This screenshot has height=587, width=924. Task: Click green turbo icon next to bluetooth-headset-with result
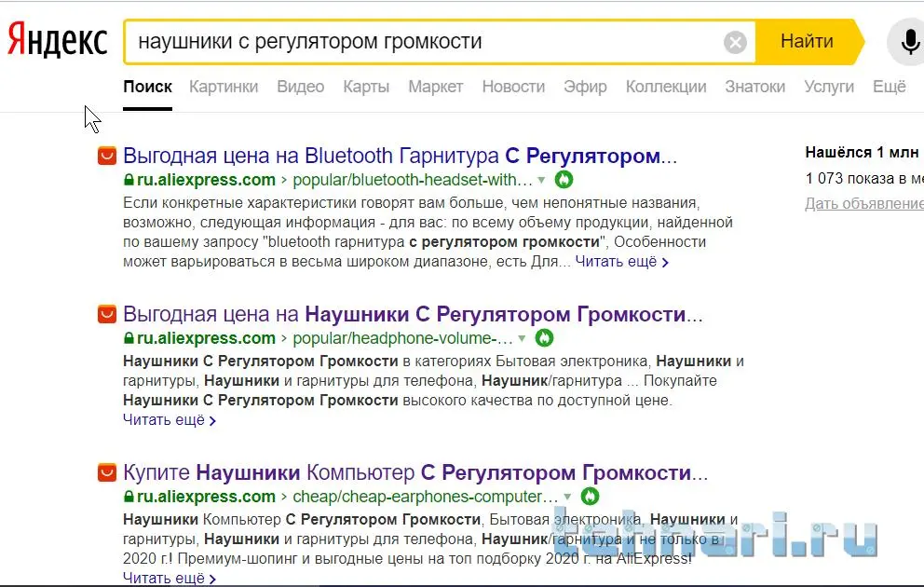point(564,179)
